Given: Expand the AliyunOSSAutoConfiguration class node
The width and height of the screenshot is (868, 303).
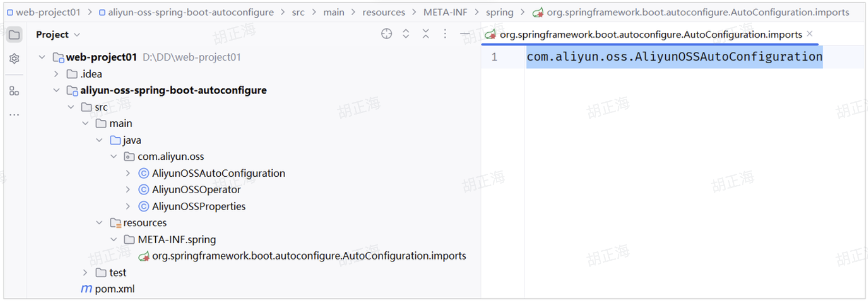Looking at the screenshot, I should (128, 173).
